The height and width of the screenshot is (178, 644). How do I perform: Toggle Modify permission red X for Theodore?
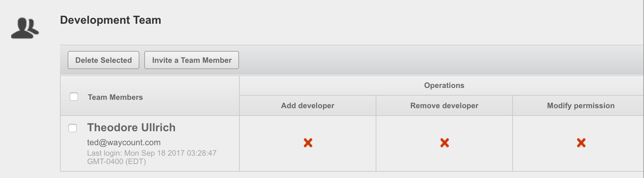point(581,143)
